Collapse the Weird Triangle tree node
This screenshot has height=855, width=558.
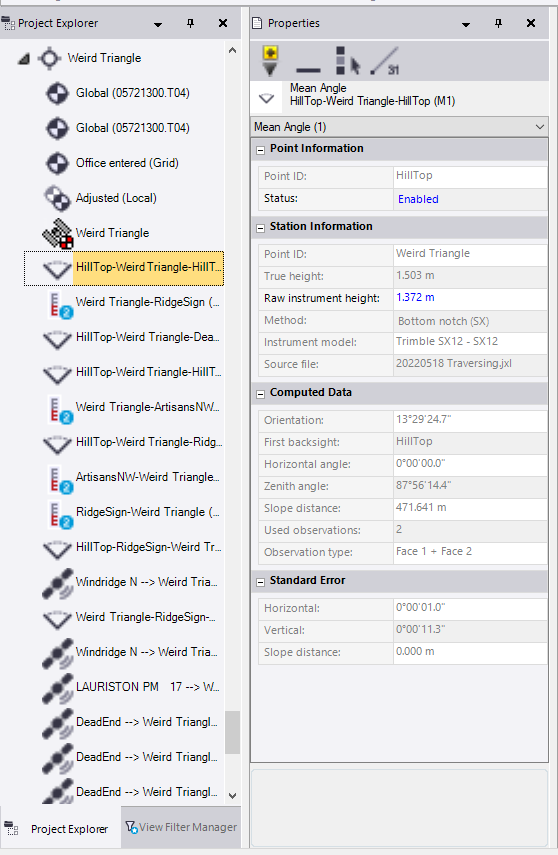coord(23,58)
